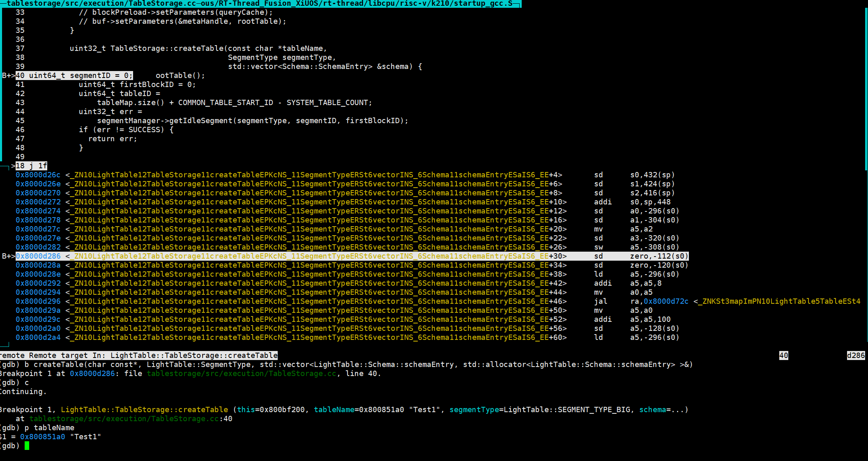Click 'segmentType=LightTable::SEGMENT_TYPE_BIG' argument

[x=539, y=410]
